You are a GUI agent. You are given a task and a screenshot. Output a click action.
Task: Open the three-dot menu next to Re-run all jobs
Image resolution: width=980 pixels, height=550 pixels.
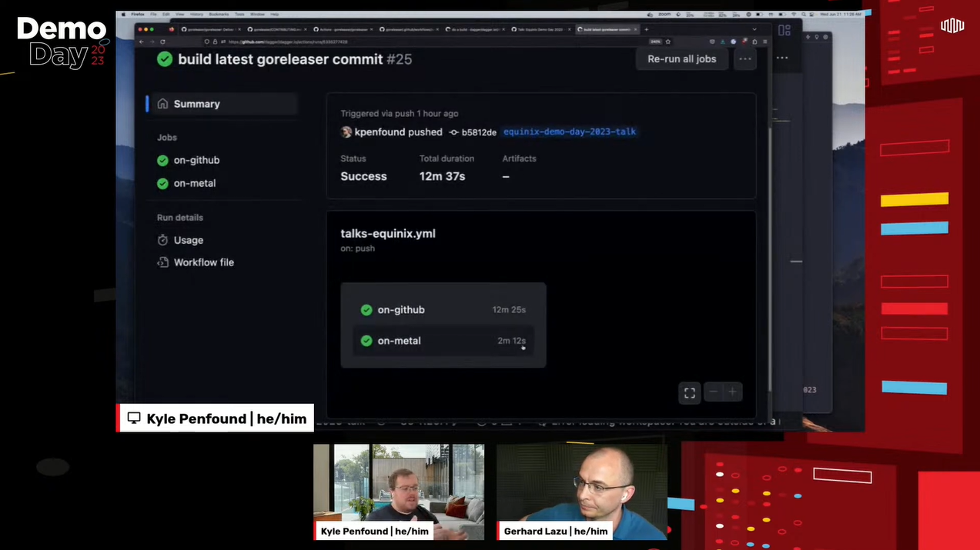pyautogui.click(x=744, y=58)
